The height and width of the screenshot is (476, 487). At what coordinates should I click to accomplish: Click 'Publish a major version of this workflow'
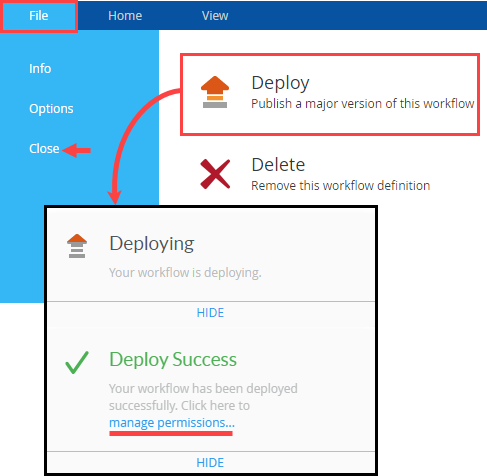pyautogui.click(x=363, y=104)
